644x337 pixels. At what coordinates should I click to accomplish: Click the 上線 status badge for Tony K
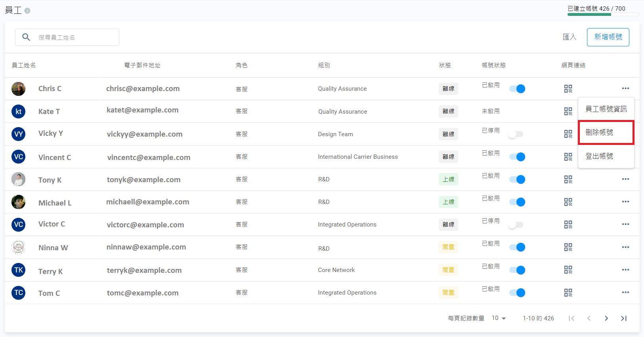(448, 179)
